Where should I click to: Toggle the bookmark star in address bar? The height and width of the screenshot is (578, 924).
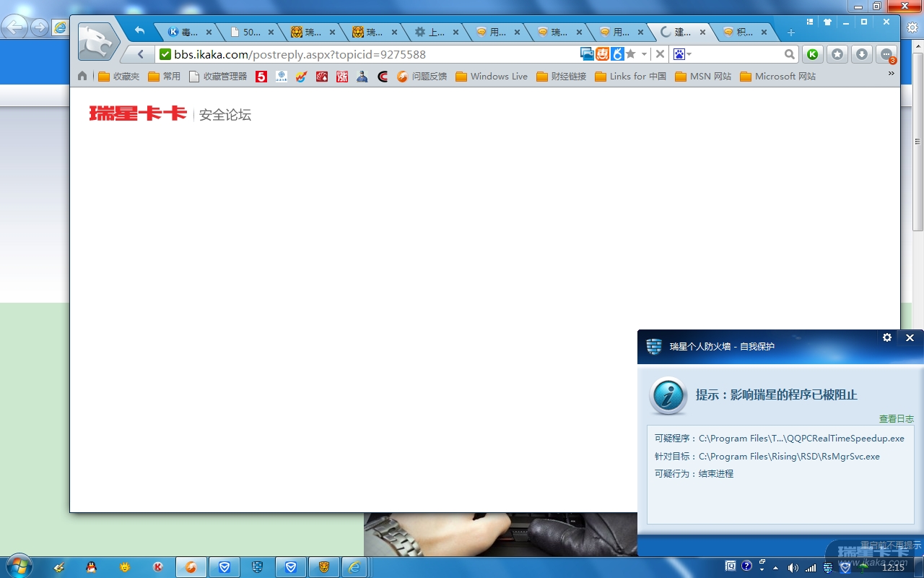pyautogui.click(x=631, y=54)
